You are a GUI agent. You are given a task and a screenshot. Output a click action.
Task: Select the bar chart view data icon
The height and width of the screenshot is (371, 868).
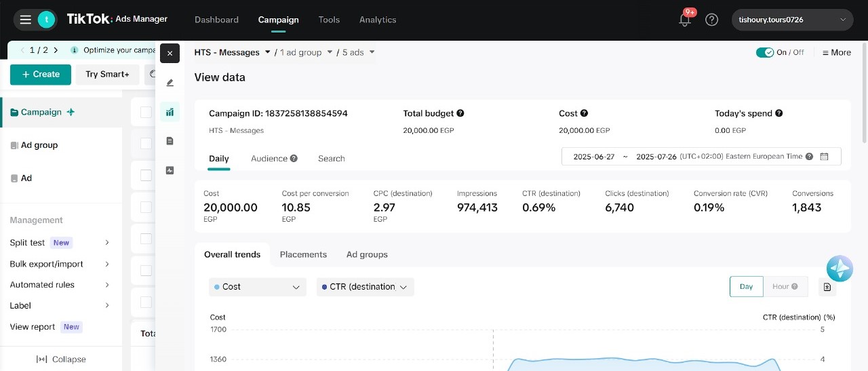(170, 112)
